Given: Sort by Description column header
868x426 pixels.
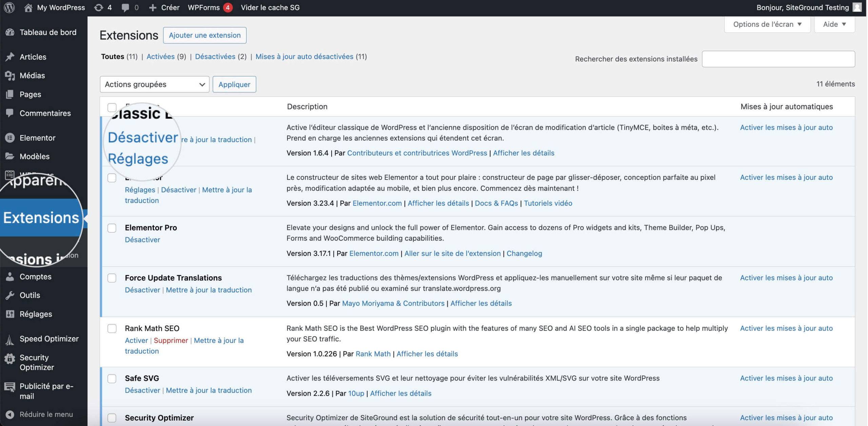Looking at the screenshot, I should click(x=307, y=107).
